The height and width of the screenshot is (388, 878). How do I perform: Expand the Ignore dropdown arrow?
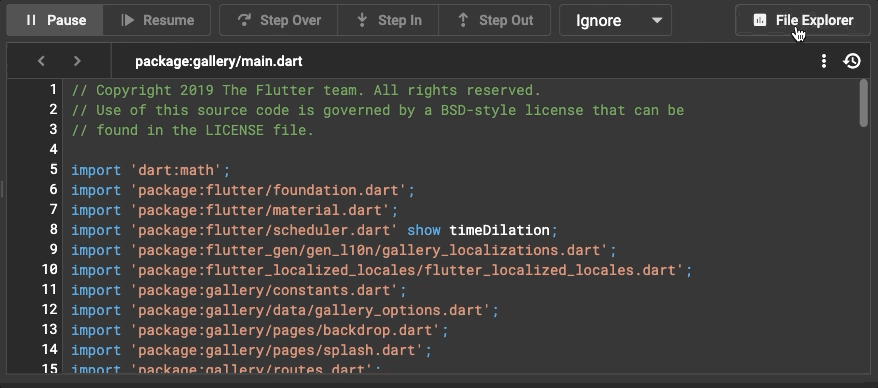tap(657, 21)
